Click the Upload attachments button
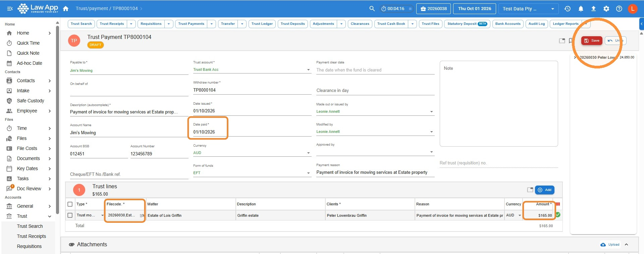 [610, 245]
